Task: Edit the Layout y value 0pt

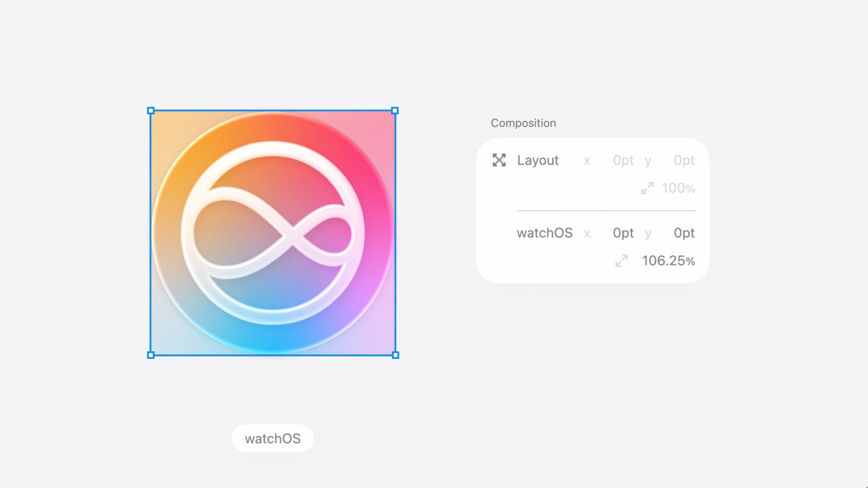Action: point(684,160)
